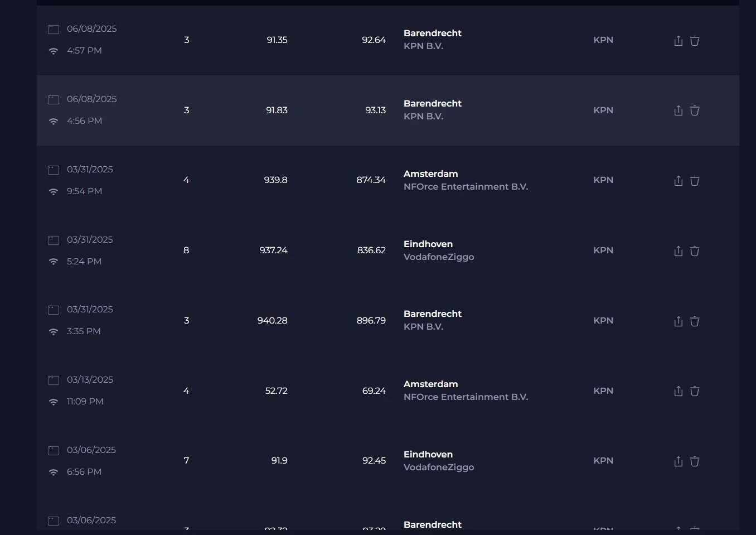756x535 pixels.
Task: Share the 03/13/2025 Amsterdam result
Action: tap(678, 391)
